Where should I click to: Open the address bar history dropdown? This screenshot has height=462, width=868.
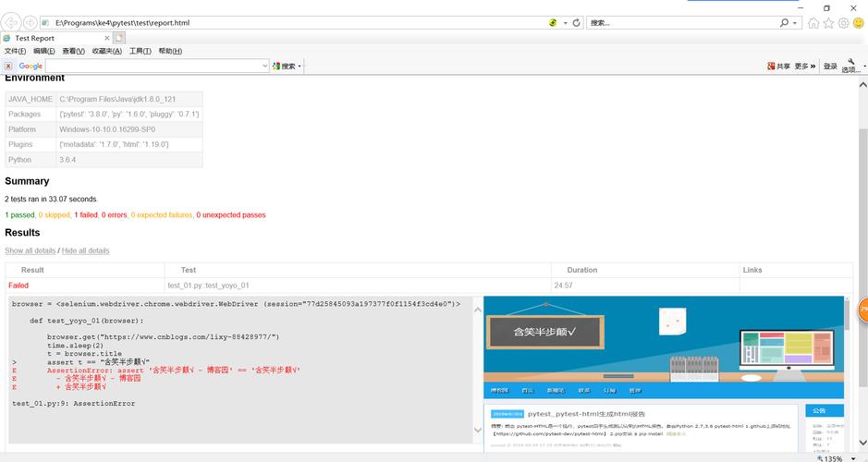564,22
